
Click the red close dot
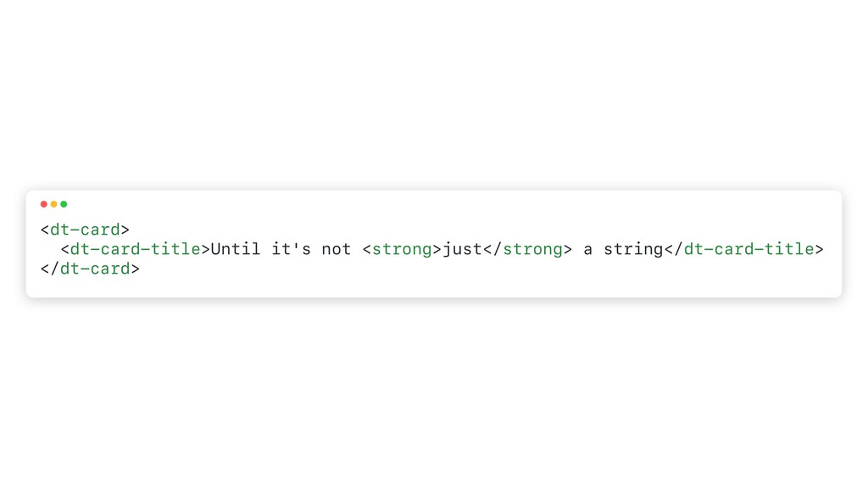click(44, 204)
